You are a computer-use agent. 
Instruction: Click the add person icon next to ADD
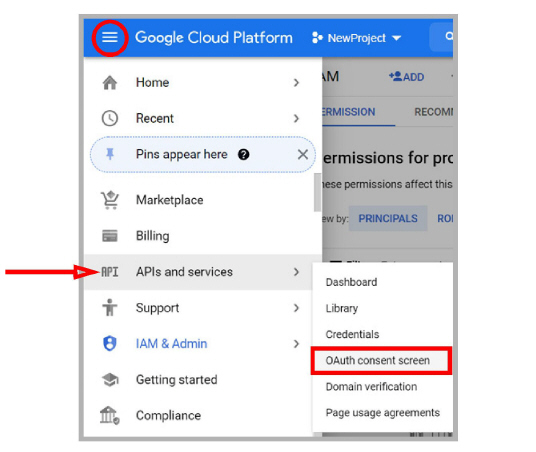[x=396, y=76]
